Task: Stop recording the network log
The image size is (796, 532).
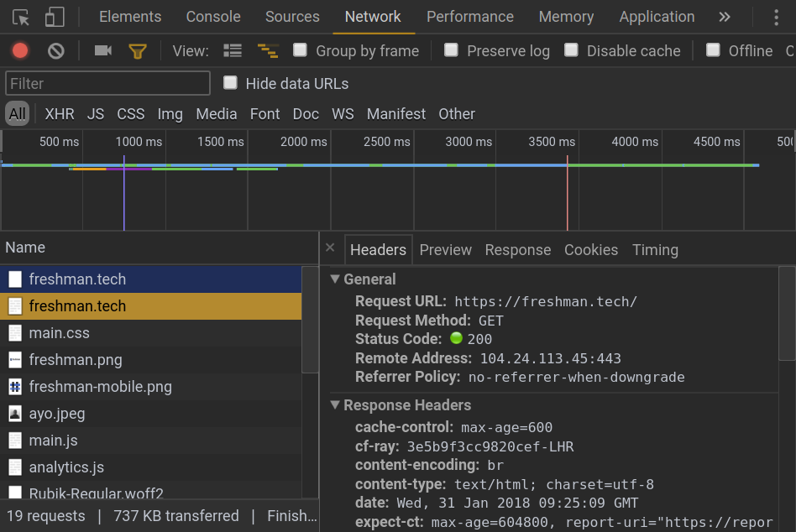Action: (20, 51)
